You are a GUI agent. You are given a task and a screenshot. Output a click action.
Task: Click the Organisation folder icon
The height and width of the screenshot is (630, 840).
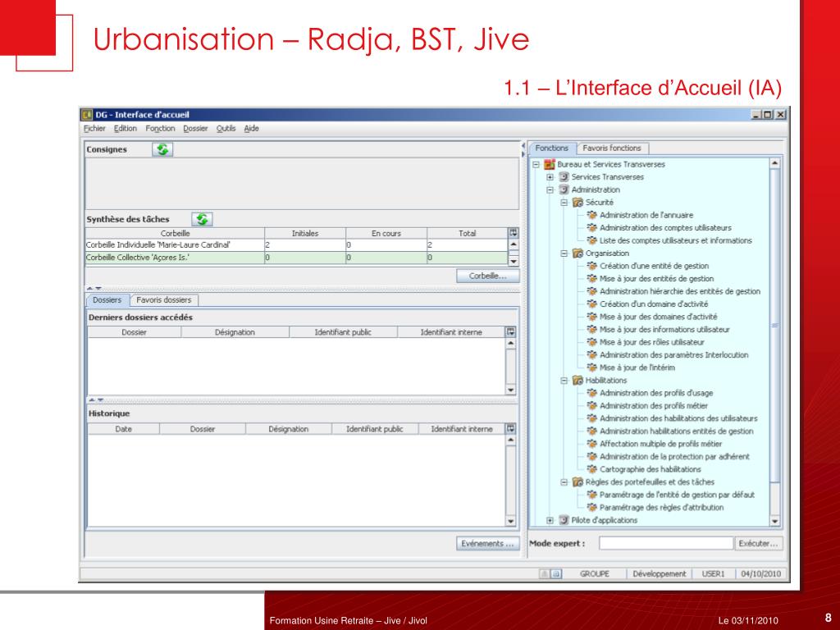pyautogui.click(x=577, y=253)
